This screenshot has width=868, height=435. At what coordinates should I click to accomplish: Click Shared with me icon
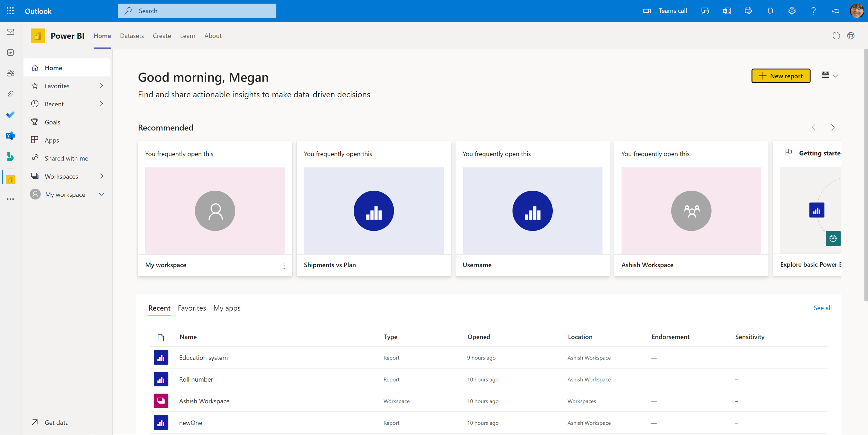(35, 158)
